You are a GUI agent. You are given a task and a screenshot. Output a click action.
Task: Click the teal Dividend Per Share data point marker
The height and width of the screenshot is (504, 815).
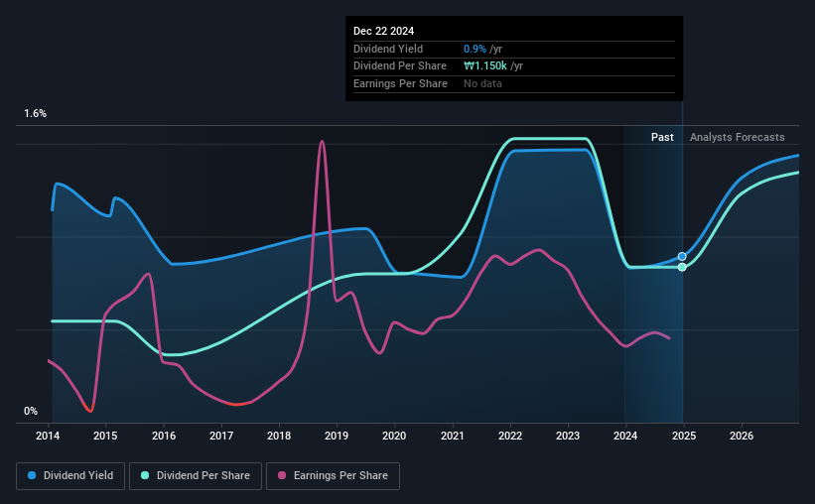click(x=682, y=267)
